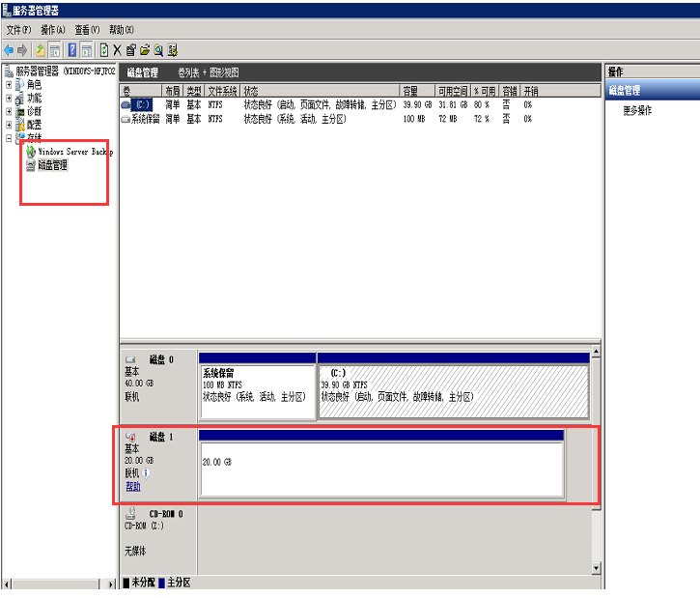Expand the 配置 tree node
Image resolution: width=700 pixels, height=598 pixels.
click(x=9, y=125)
